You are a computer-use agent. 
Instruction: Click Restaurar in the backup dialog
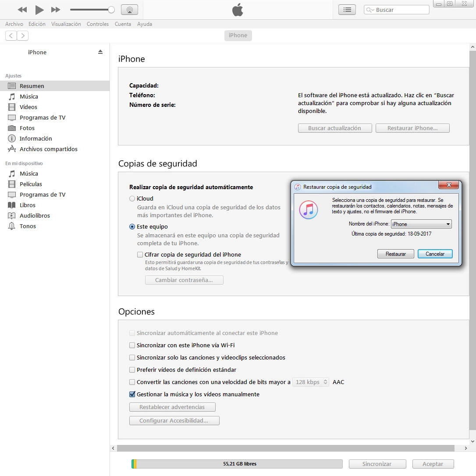395,254
